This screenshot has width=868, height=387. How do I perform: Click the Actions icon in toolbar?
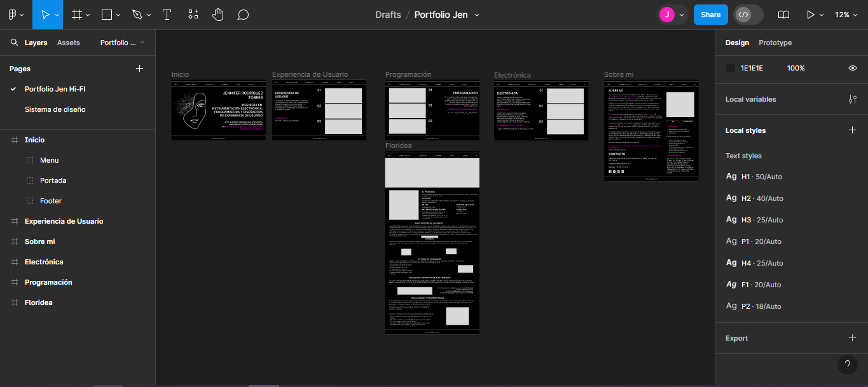coord(193,14)
